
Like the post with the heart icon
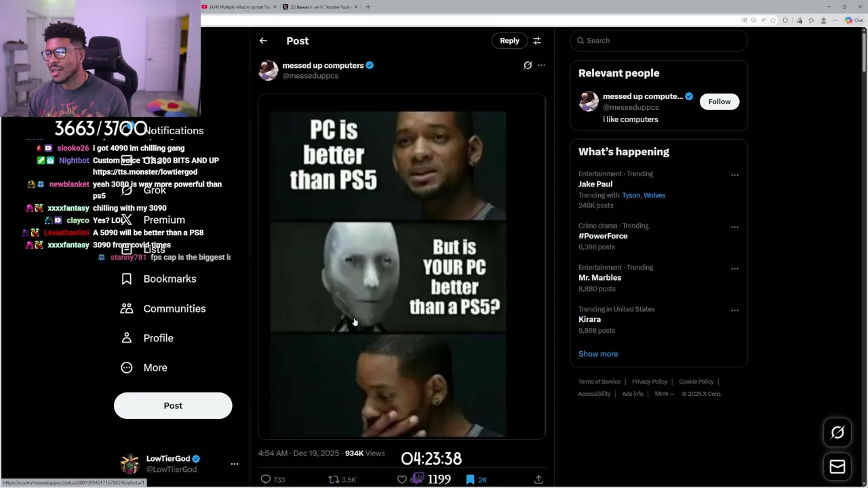401,479
